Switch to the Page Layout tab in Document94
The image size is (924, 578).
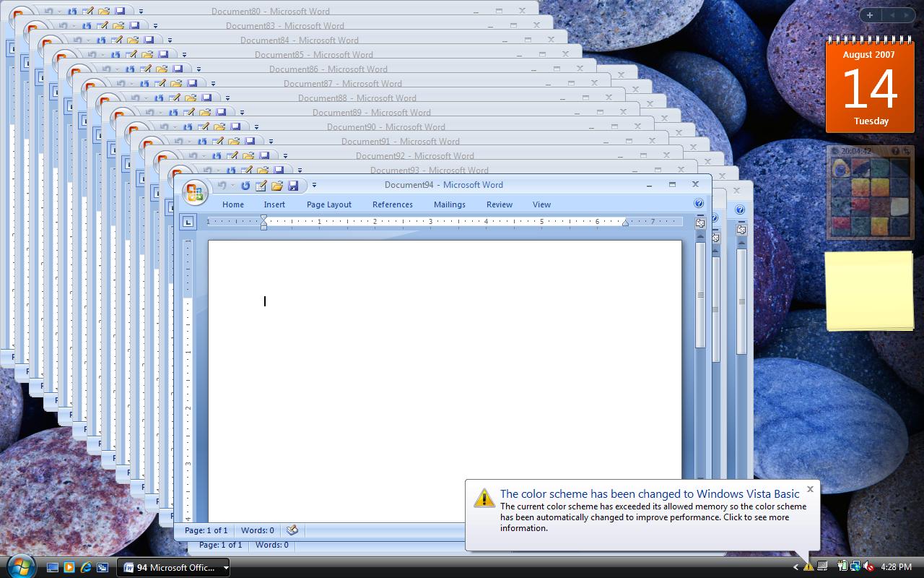pos(329,204)
